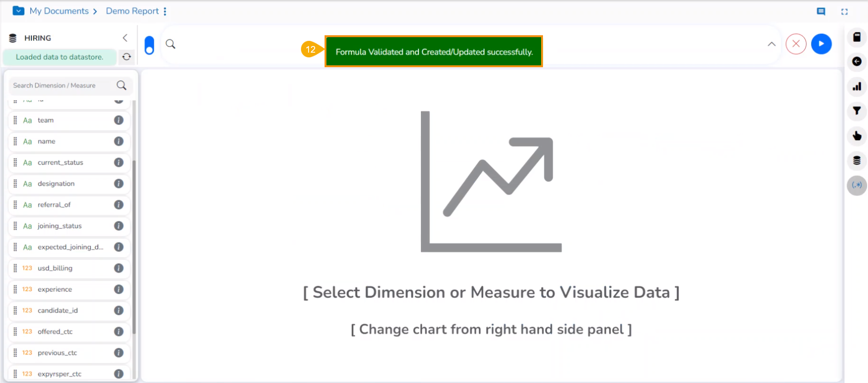The width and height of the screenshot is (868, 383).
Task: Click the Search Dimension / Measure field
Action: pyautogui.click(x=61, y=86)
